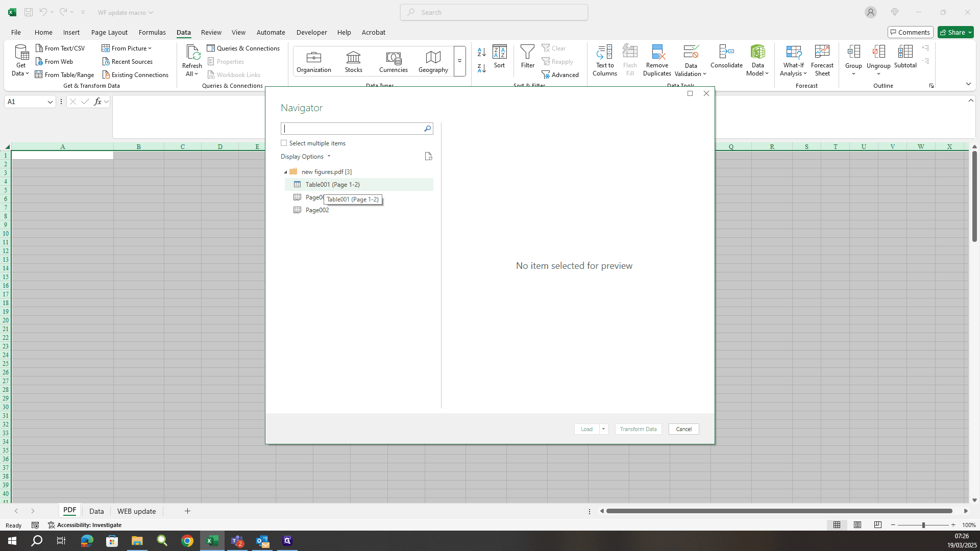Viewport: 980px width, 551px height.
Task: Click Remove Duplicates icon
Action: (x=657, y=60)
